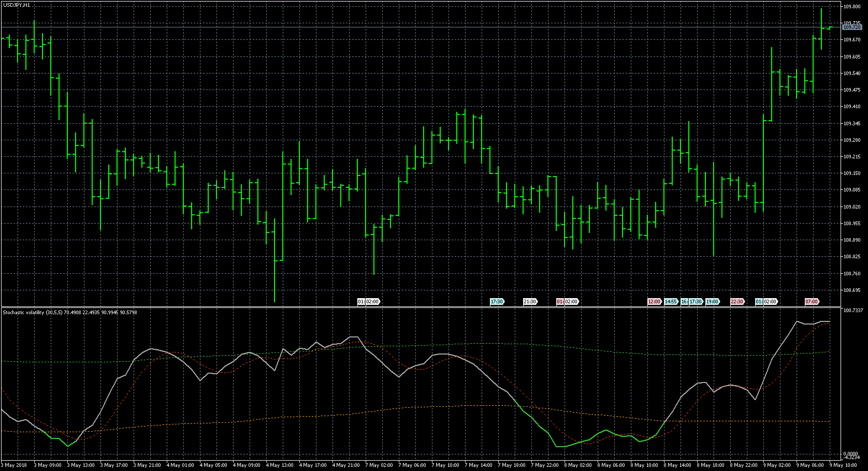Select the 108.760 price axis value
Viewport: 868px width, 471px height.
click(852, 273)
